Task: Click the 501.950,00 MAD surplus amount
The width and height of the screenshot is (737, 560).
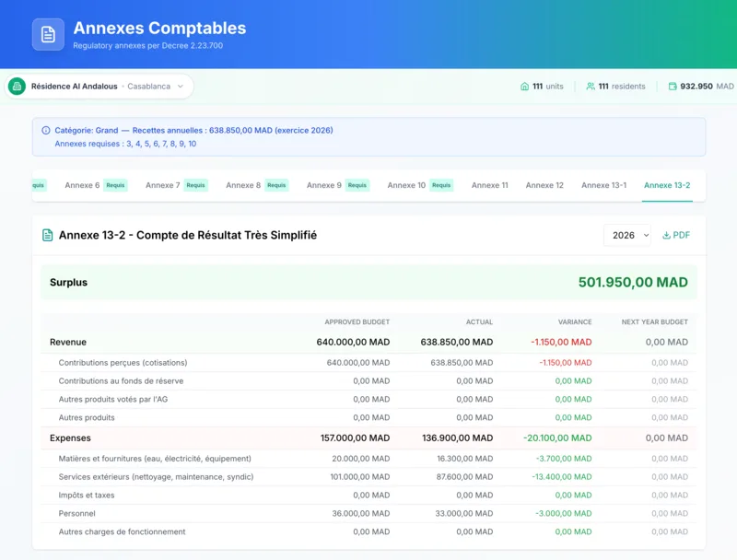Action: point(633,282)
